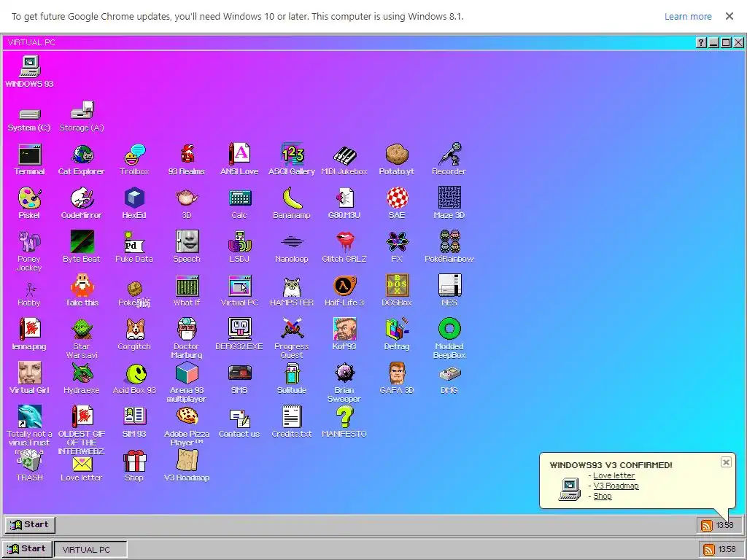Select the VIRTUAL PC taskbar entry
This screenshot has width=747, height=560.
(x=90, y=550)
